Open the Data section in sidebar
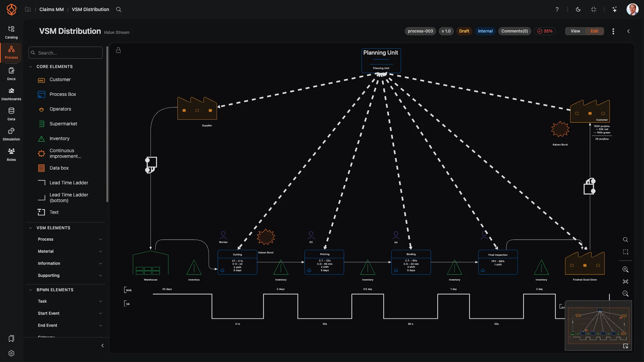The image size is (644, 362). tap(11, 114)
